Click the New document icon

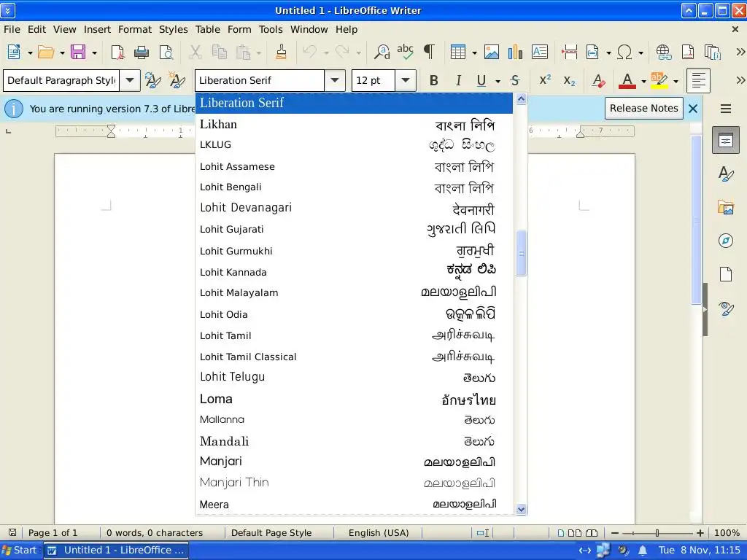tap(14, 52)
